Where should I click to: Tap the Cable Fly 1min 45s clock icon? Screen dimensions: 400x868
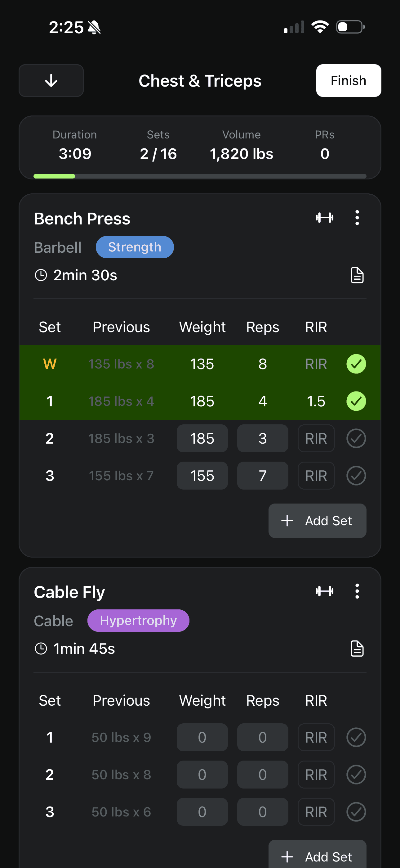pyautogui.click(x=41, y=648)
